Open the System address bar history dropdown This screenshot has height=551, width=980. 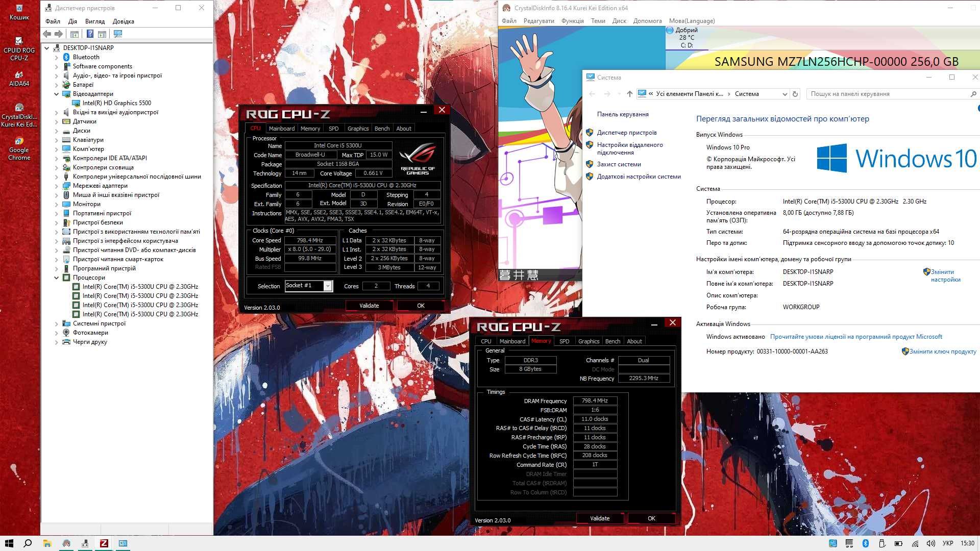[x=785, y=94]
